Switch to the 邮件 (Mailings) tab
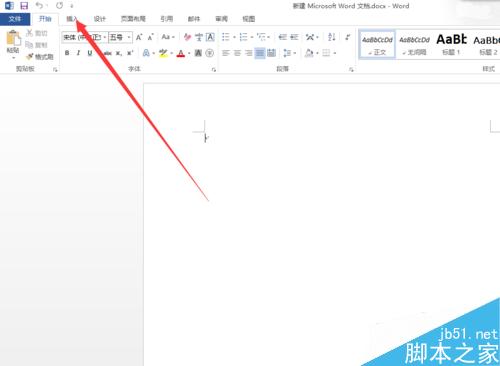This screenshot has width=500, height=366. [x=194, y=19]
